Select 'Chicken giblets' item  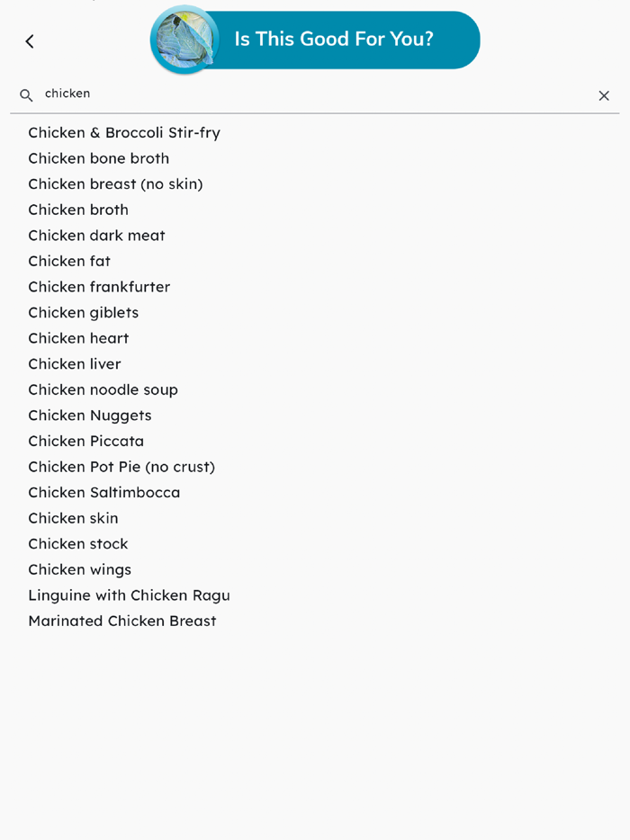(x=83, y=312)
